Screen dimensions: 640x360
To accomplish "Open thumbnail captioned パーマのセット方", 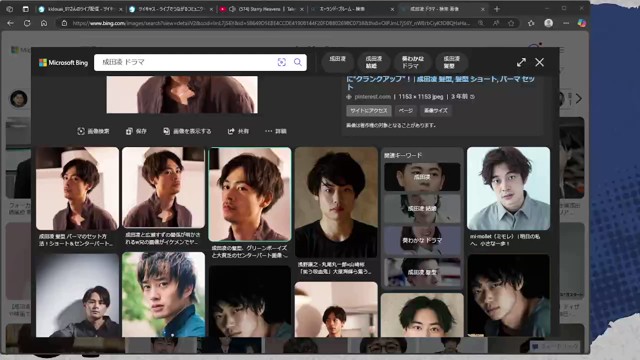I will click(x=77, y=189).
